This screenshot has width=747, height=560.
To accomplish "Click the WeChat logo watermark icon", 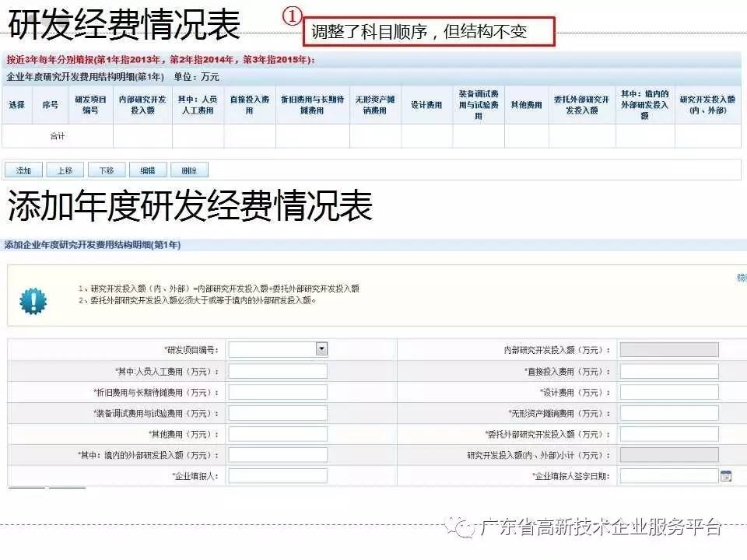I will pyautogui.click(x=465, y=528).
